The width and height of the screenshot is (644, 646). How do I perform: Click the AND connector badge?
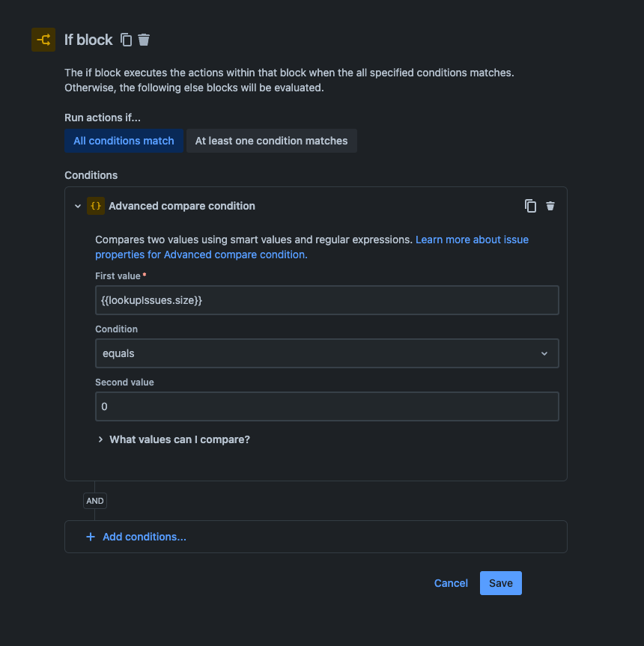(x=94, y=501)
